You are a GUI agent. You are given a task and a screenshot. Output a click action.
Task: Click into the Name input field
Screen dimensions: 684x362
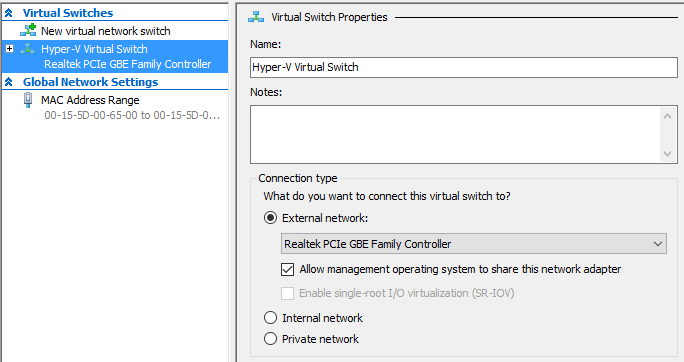(464, 68)
